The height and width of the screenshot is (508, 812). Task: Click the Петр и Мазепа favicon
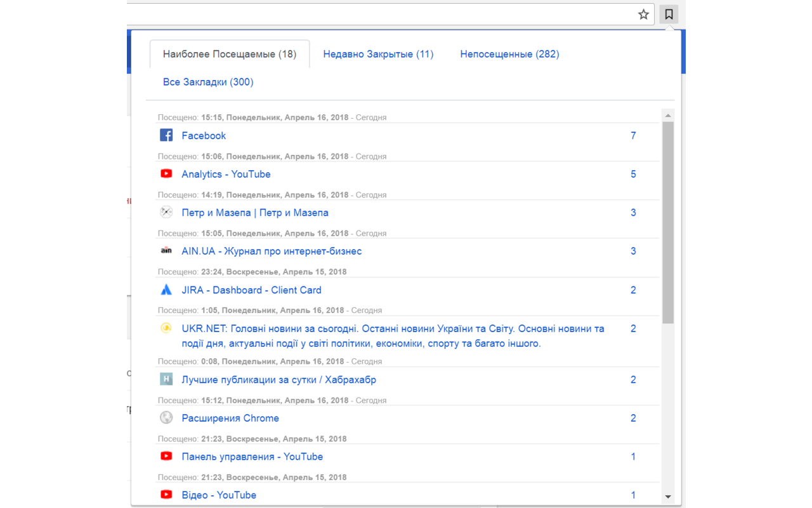pos(166,212)
